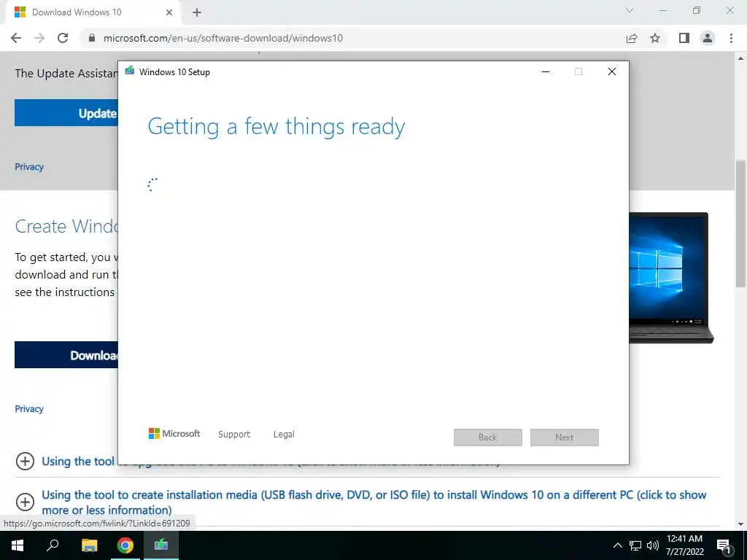Reload the Download Windows 10 page

pos(63,38)
